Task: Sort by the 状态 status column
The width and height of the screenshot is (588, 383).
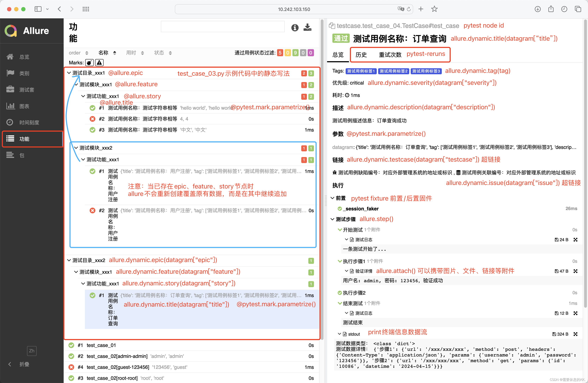Action: click(163, 53)
